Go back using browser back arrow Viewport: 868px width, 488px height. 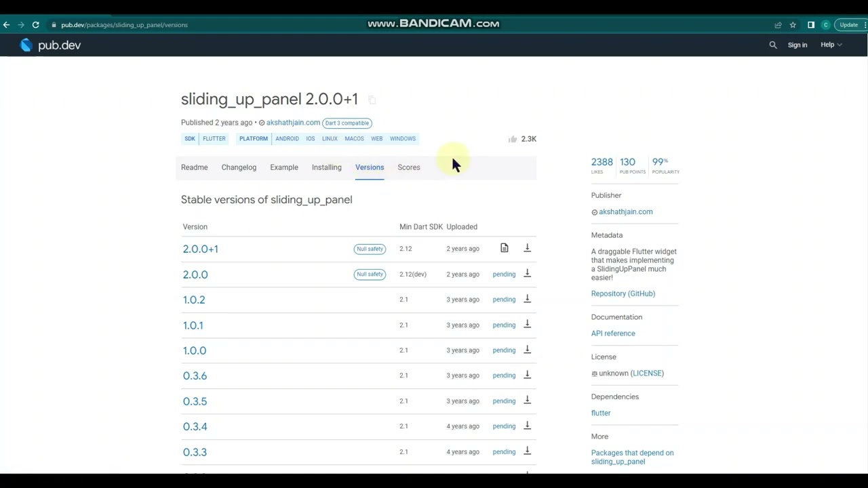click(x=6, y=25)
